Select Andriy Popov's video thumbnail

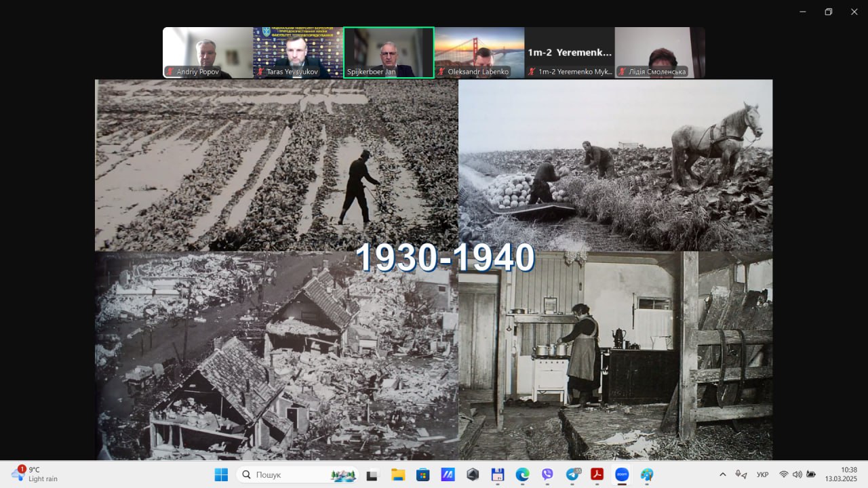208,53
